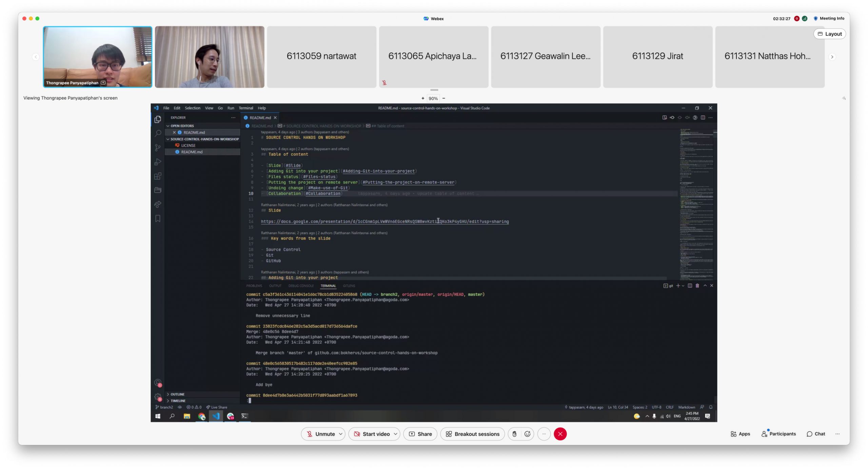This screenshot has width=868, height=469.
Task: Open the reactions emoji button
Action: coord(527,434)
